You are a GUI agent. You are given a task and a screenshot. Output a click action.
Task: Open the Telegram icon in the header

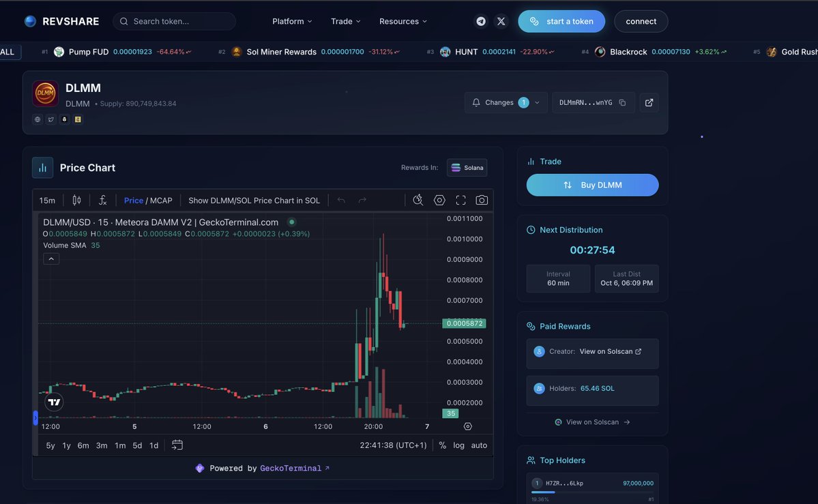(x=481, y=21)
